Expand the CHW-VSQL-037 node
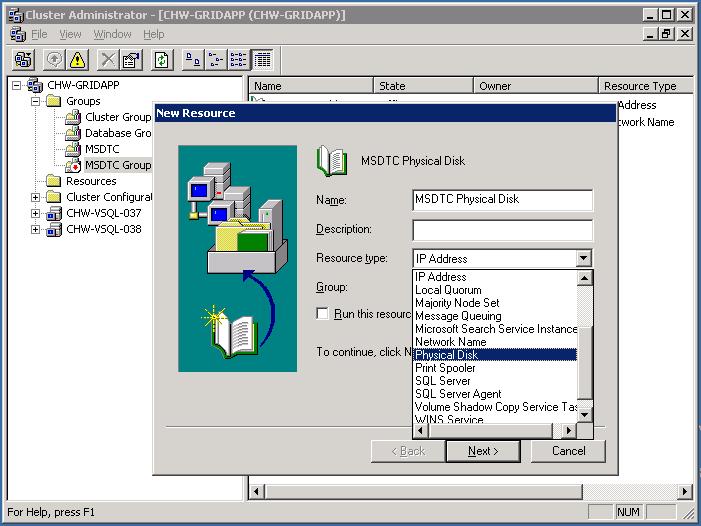The image size is (701, 526). (x=35, y=213)
